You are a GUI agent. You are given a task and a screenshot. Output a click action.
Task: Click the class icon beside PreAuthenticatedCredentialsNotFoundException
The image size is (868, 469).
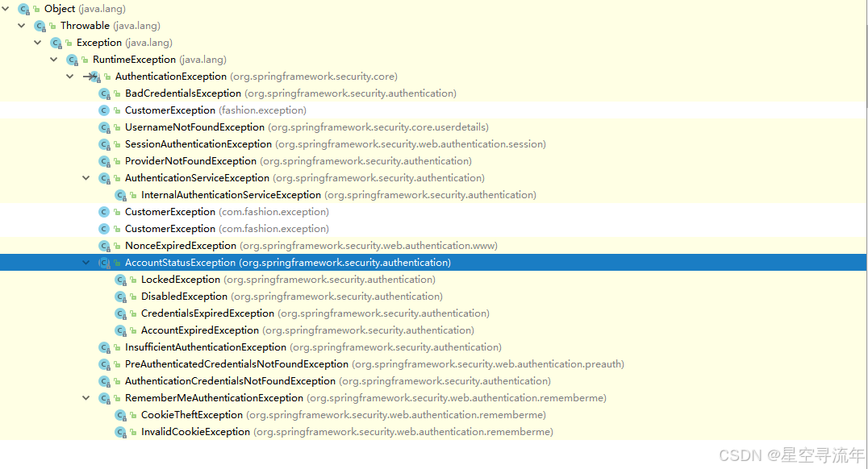104,364
